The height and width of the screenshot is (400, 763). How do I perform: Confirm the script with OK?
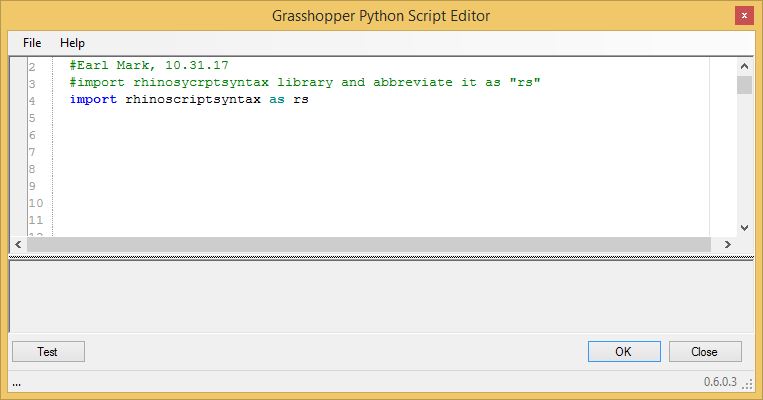(624, 351)
